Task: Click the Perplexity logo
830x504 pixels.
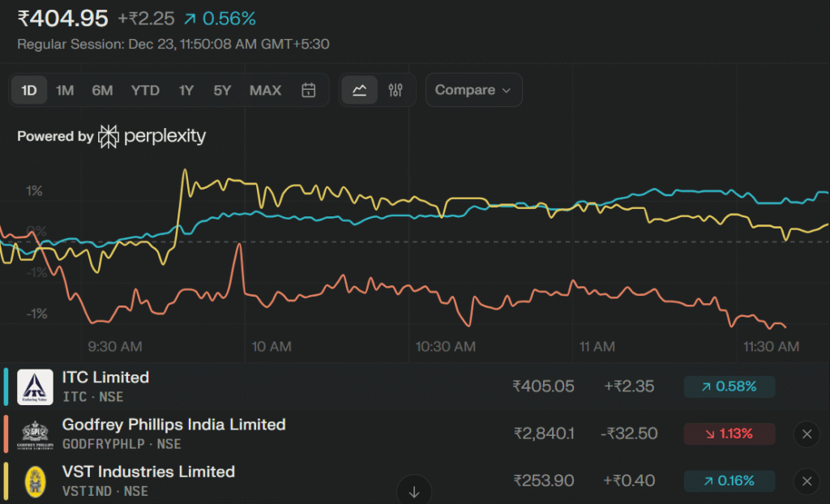Action: click(x=152, y=136)
